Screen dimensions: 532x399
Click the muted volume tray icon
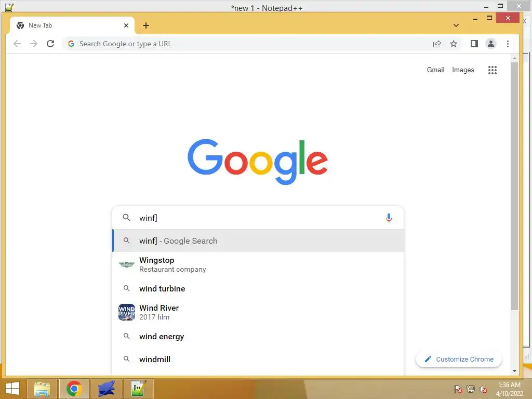pyautogui.click(x=483, y=389)
